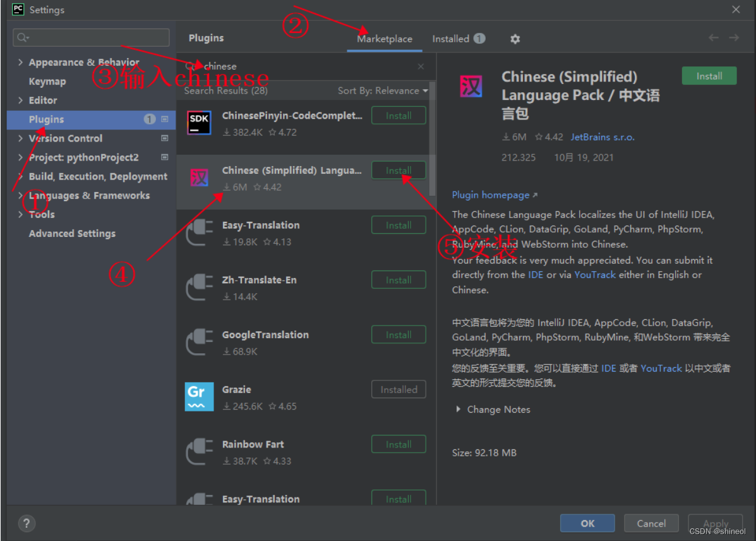
Task: Click the green Install button in details pane
Action: click(x=709, y=76)
